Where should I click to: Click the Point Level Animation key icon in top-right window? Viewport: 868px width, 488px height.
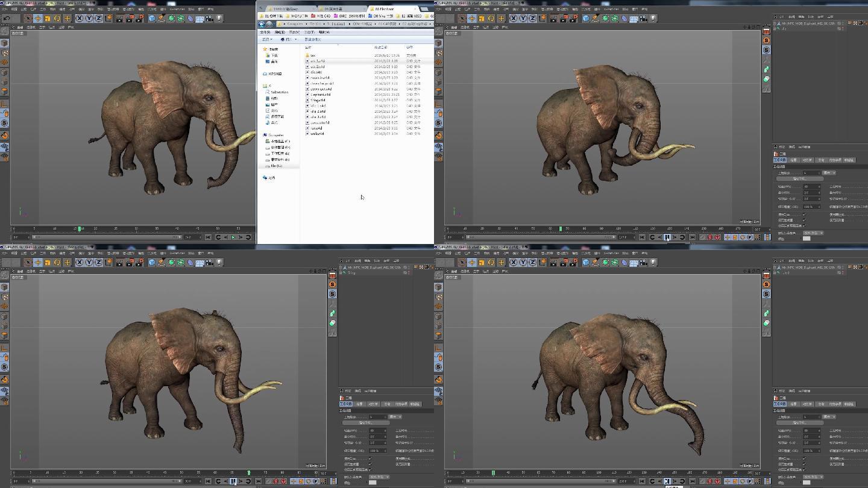point(758,237)
